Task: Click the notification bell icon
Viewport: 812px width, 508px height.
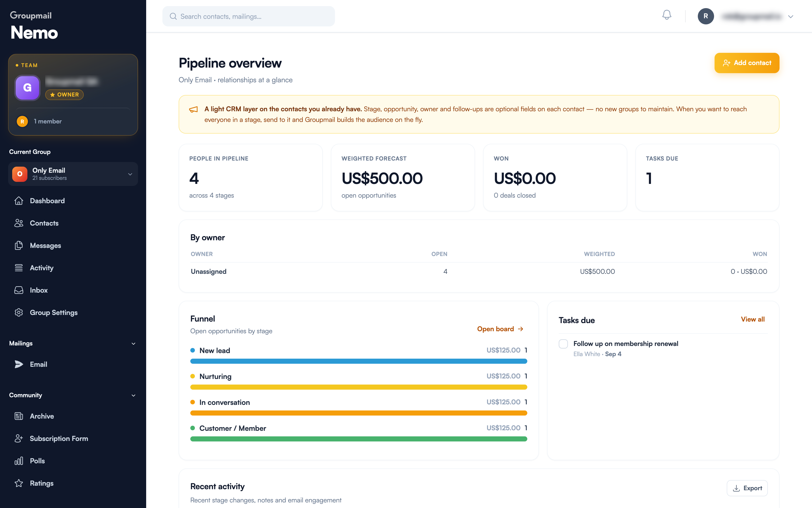Action: [667, 15]
